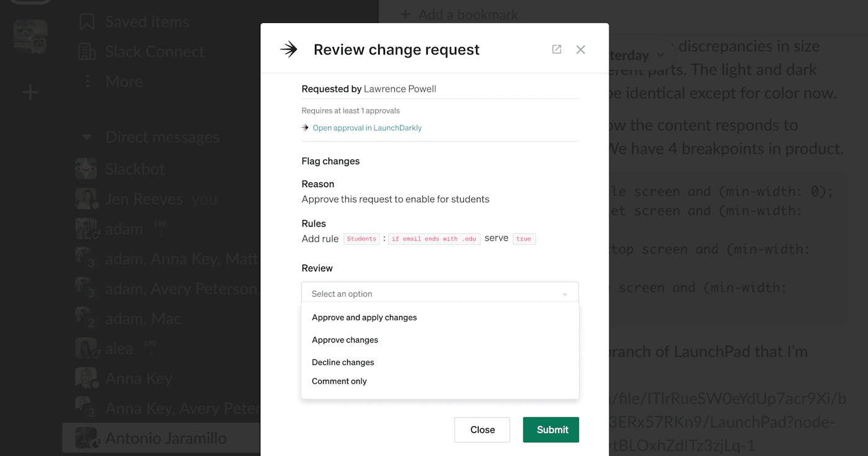Viewport: 868px width, 456px height.
Task: Click the Slackbot avatar icon
Action: pyautogui.click(x=86, y=169)
